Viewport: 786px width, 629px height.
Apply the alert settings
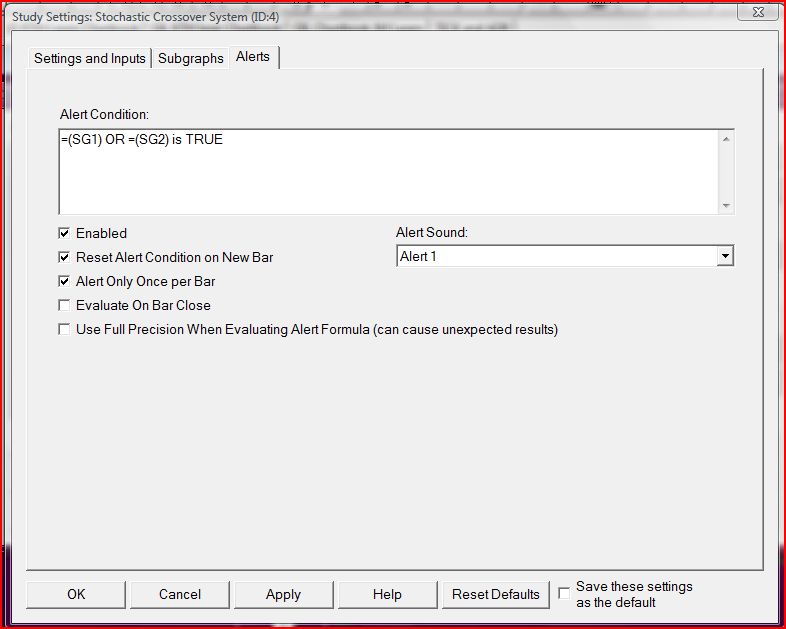click(284, 594)
